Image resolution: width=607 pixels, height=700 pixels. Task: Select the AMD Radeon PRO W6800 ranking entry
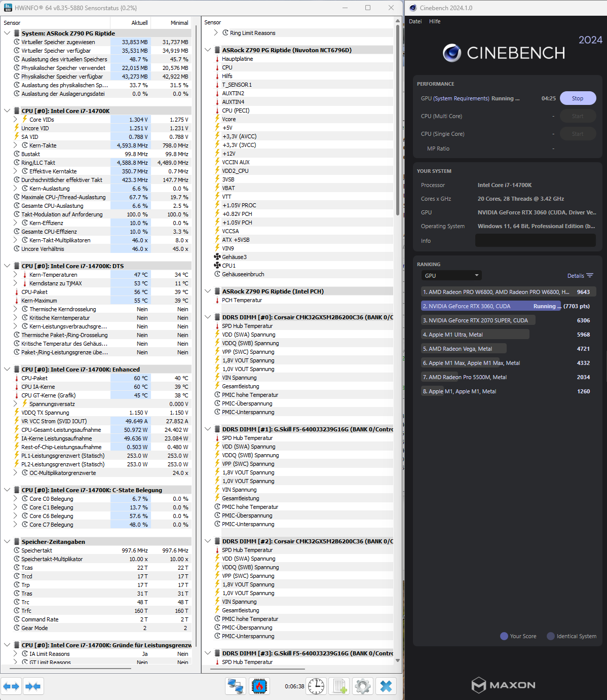508,292
